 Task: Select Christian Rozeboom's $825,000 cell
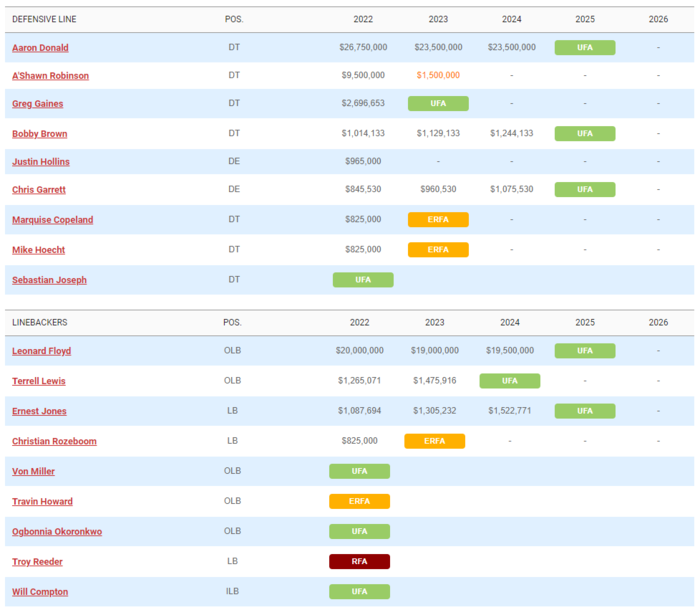click(x=359, y=441)
